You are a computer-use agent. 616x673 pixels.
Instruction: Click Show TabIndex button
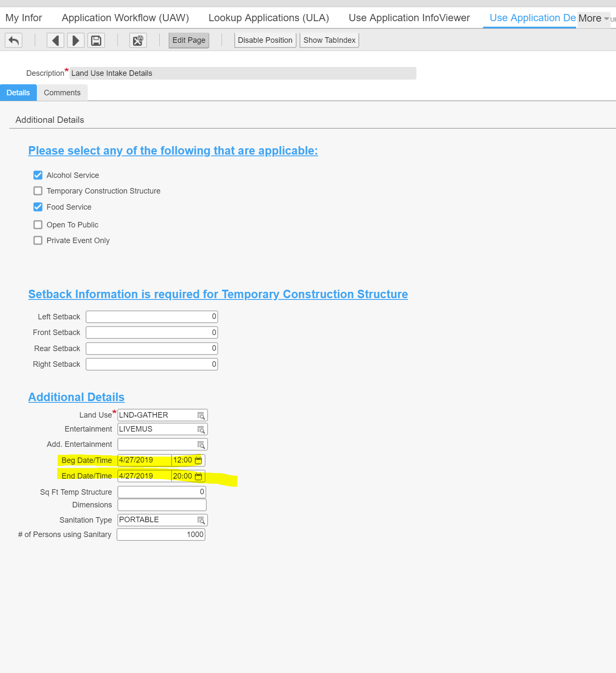click(330, 40)
